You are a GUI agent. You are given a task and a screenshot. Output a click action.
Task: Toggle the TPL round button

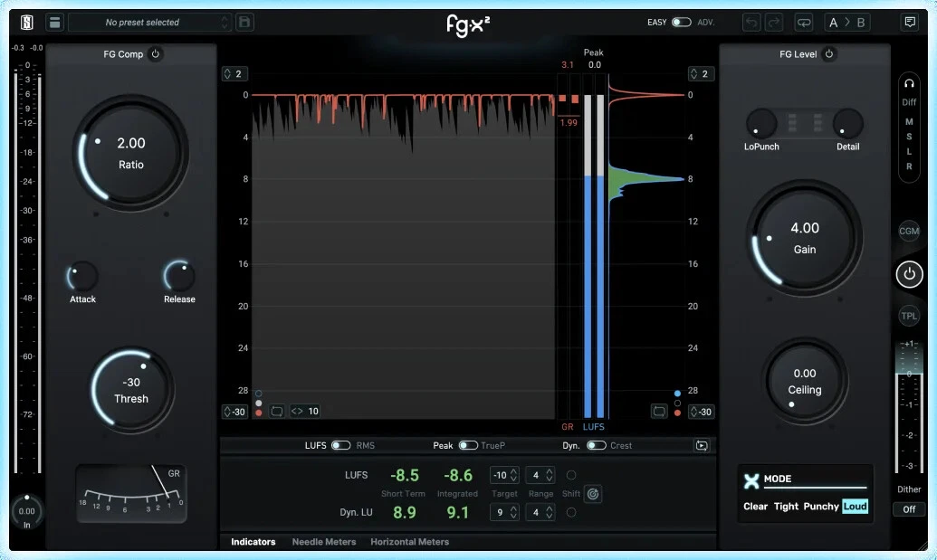tap(909, 316)
